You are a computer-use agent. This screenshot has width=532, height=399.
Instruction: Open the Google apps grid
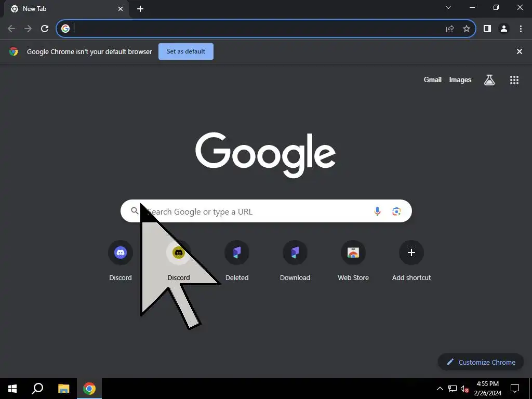tap(514, 80)
